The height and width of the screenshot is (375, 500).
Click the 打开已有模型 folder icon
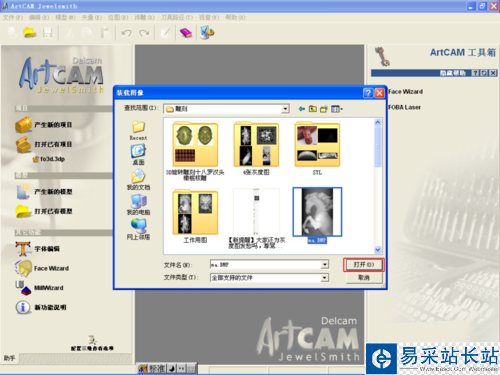pyautogui.click(x=23, y=211)
